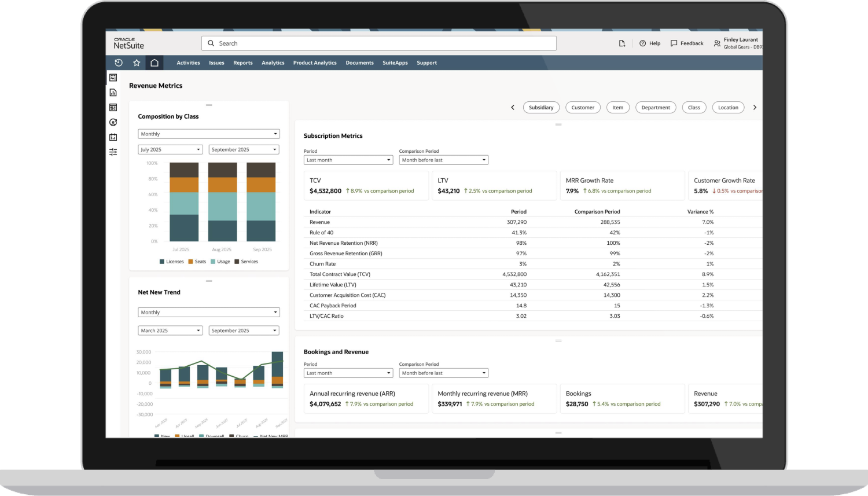The width and height of the screenshot is (868, 496).
Task: Switch to the Analytics menu tab
Action: [x=273, y=63]
